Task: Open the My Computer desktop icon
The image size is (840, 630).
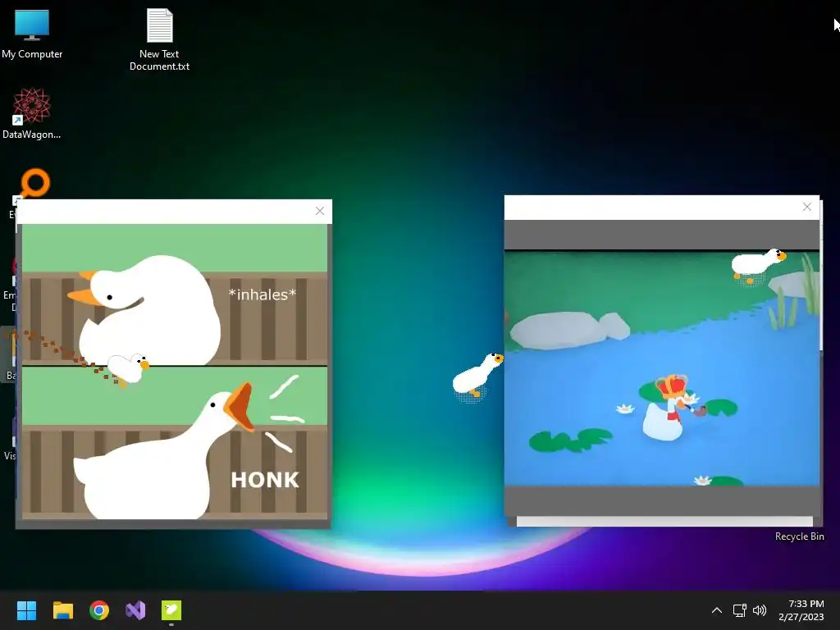Action: click(x=32, y=33)
